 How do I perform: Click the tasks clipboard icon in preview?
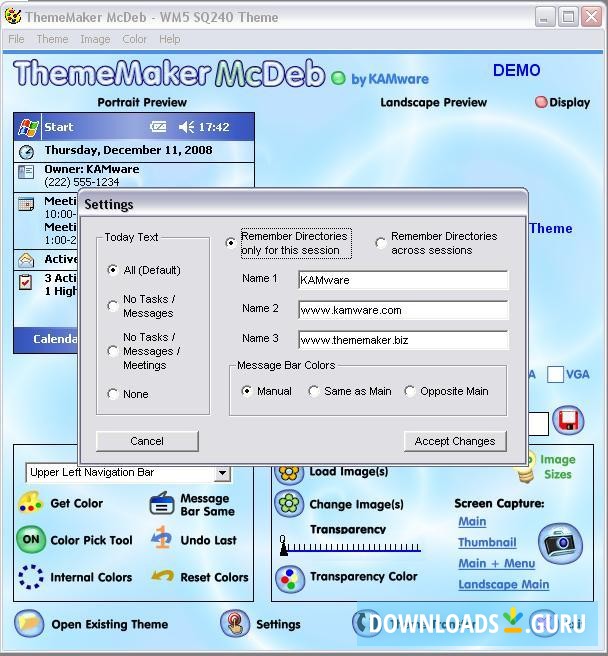pyautogui.click(x=26, y=281)
